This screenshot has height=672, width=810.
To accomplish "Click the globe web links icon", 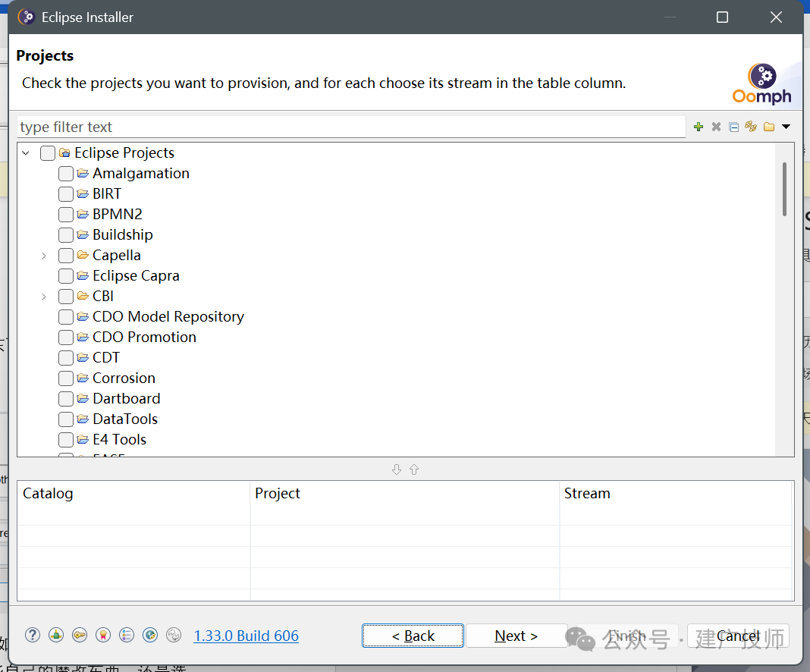I will coord(150,635).
